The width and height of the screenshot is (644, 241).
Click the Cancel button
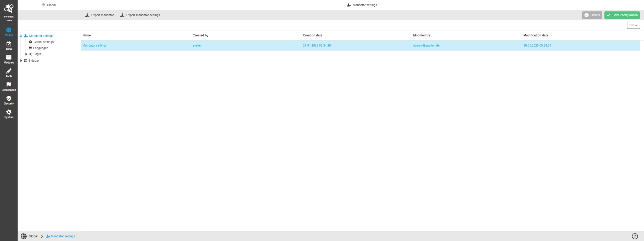click(x=592, y=15)
